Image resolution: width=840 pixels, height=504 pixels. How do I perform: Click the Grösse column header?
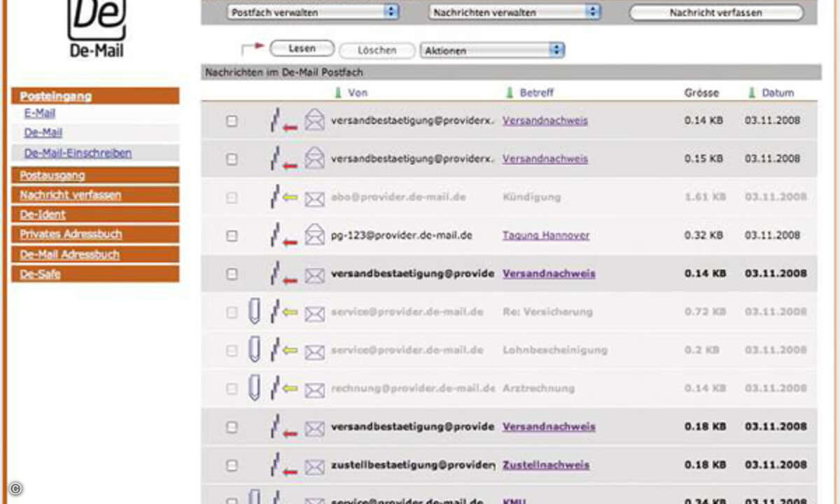[701, 92]
